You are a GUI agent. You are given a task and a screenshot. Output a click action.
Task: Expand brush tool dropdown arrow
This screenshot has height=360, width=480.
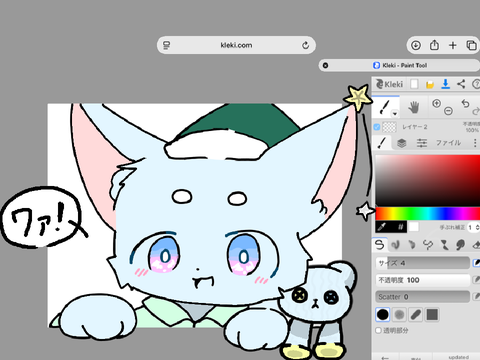coord(395,114)
